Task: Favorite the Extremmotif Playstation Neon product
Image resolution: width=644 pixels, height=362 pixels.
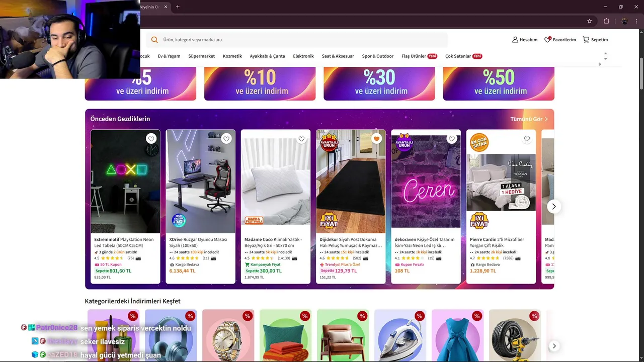Action: click(151, 139)
